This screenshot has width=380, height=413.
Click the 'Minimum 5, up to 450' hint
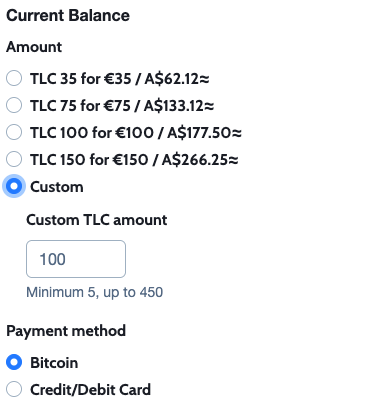point(95,292)
